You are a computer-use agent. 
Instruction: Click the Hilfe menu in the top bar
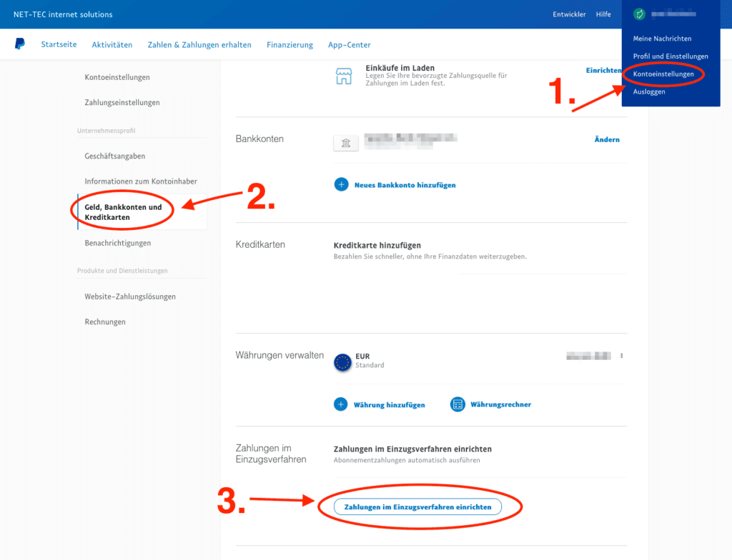(603, 14)
